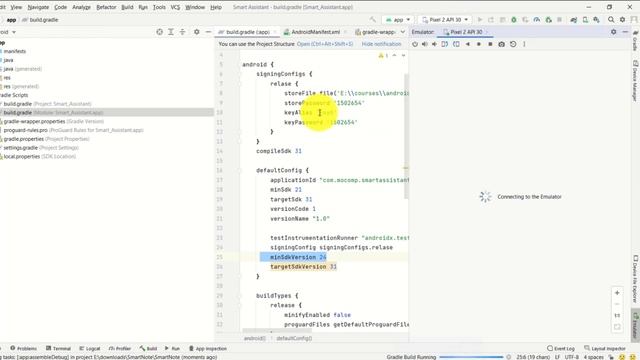Show hidden editor tabs dropdown chevron
The height and width of the screenshot is (360, 640).
point(403,32)
